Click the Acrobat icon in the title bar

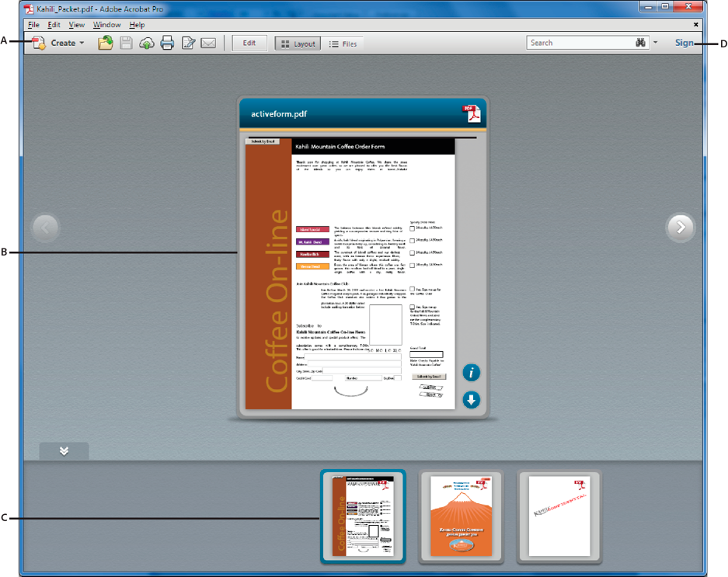(29, 9)
